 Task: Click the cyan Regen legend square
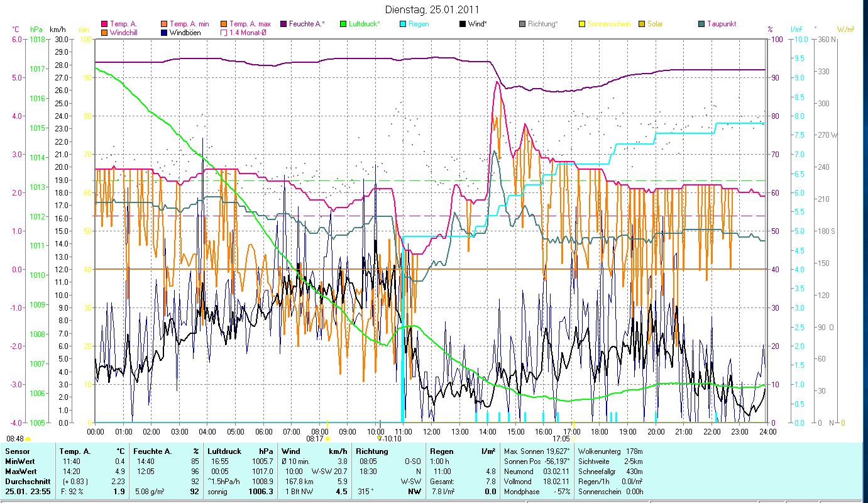pyautogui.click(x=403, y=24)
